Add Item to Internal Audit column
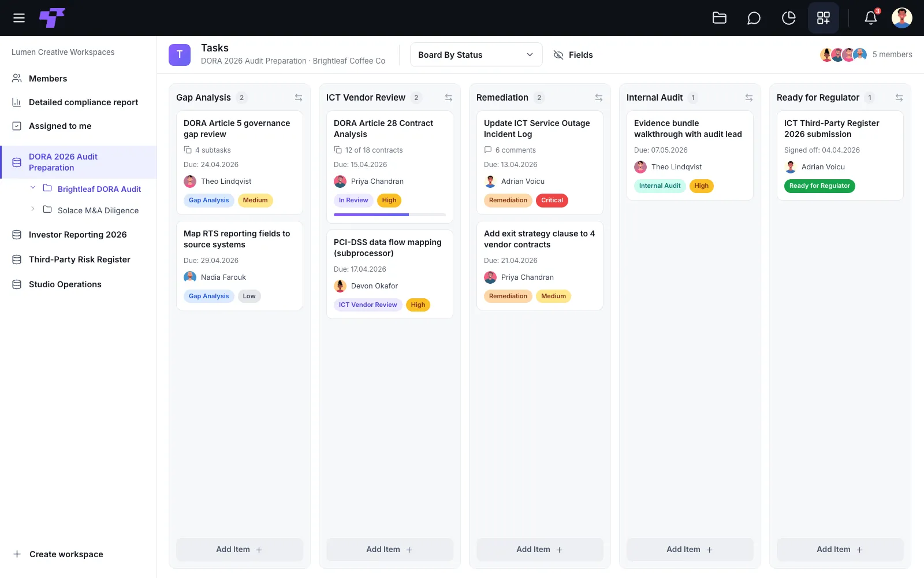924x578 pixels. point(690,550)
